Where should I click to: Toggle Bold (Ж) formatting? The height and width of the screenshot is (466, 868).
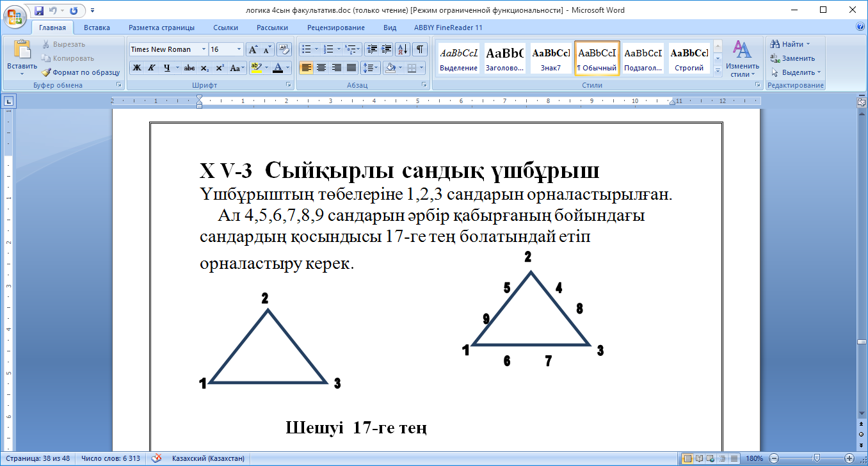coord(137,68)
